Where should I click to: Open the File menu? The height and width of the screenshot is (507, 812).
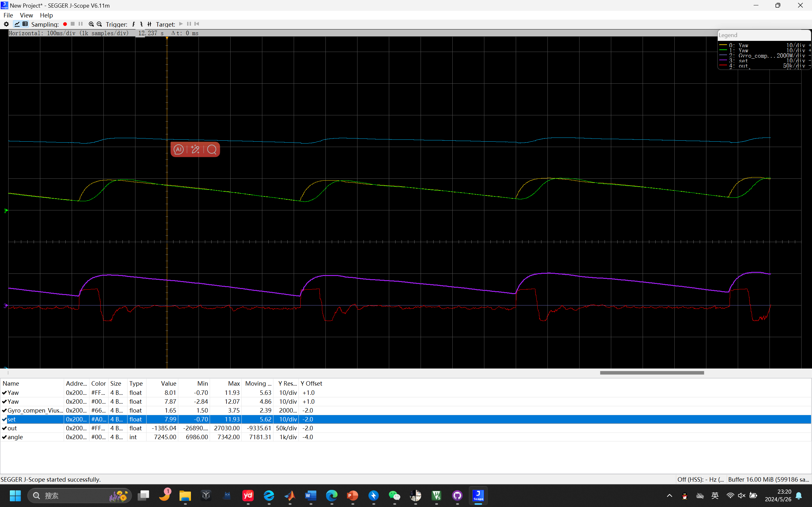click(x=8, y=15)
